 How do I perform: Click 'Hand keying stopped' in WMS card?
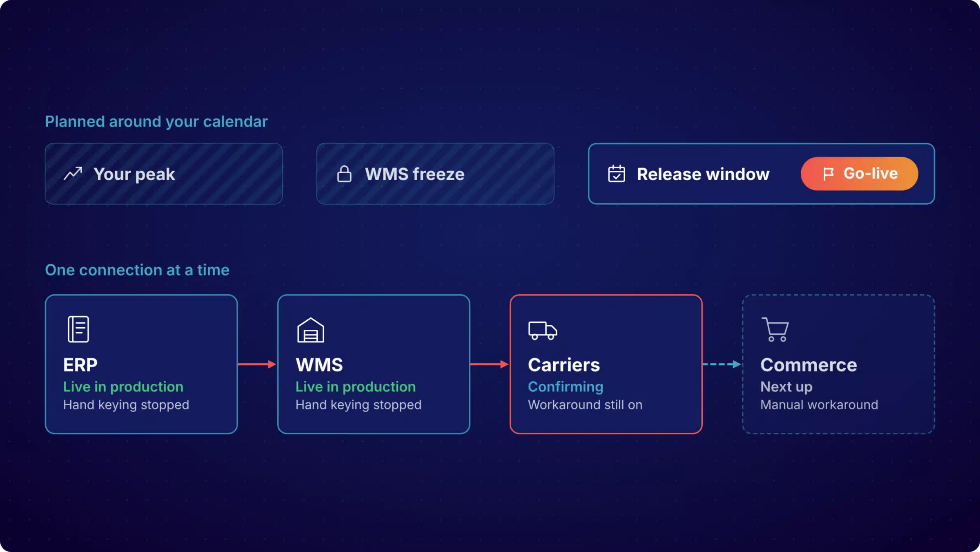359,405
